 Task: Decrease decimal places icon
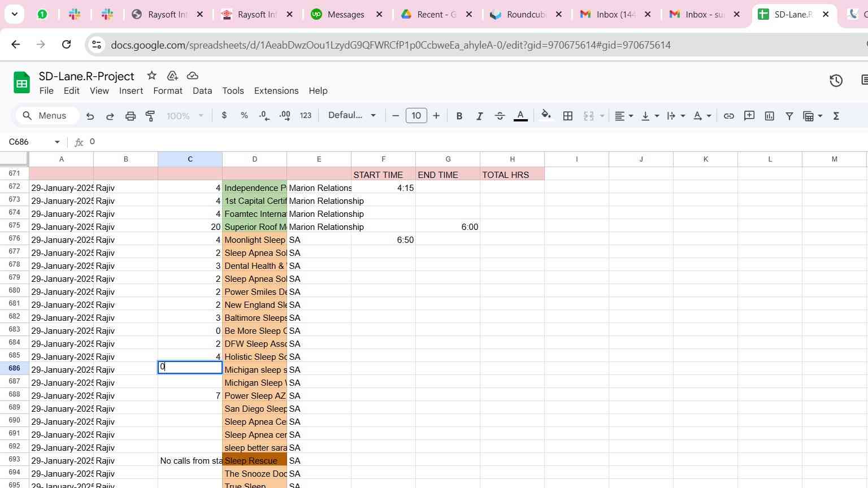[264, 115]
